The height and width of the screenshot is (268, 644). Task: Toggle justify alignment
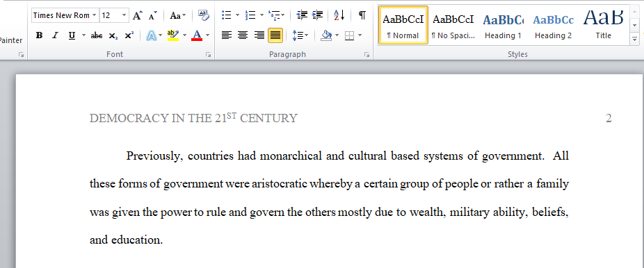[275, 35]
